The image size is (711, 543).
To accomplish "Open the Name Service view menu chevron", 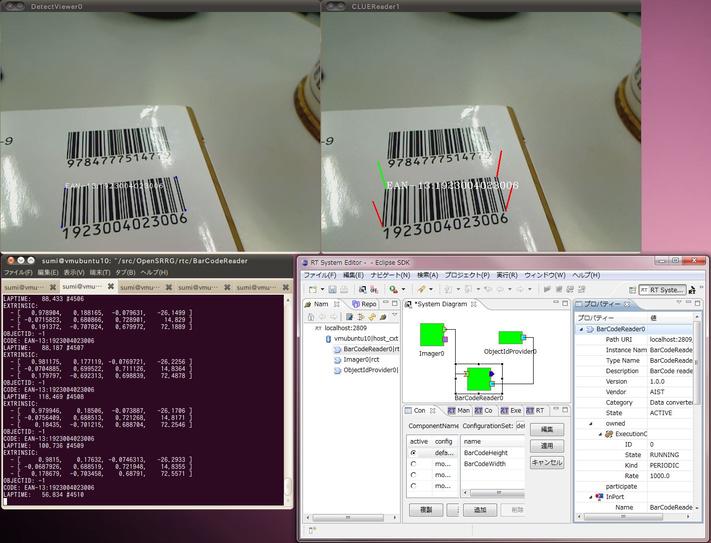I will (x=394, y=316).
